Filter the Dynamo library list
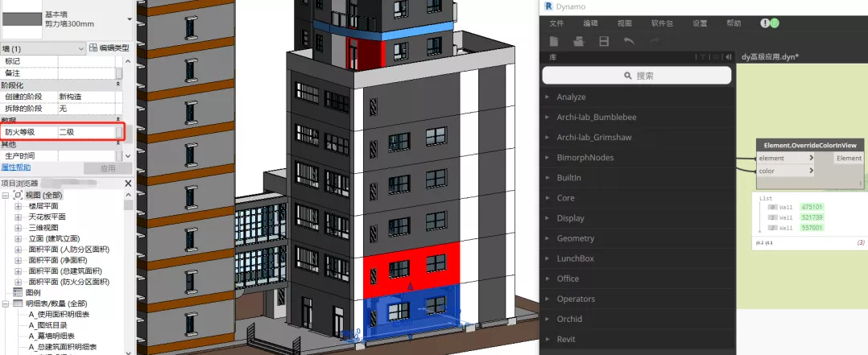This screenshot has width=868, height=355. (x=703, y=57)
